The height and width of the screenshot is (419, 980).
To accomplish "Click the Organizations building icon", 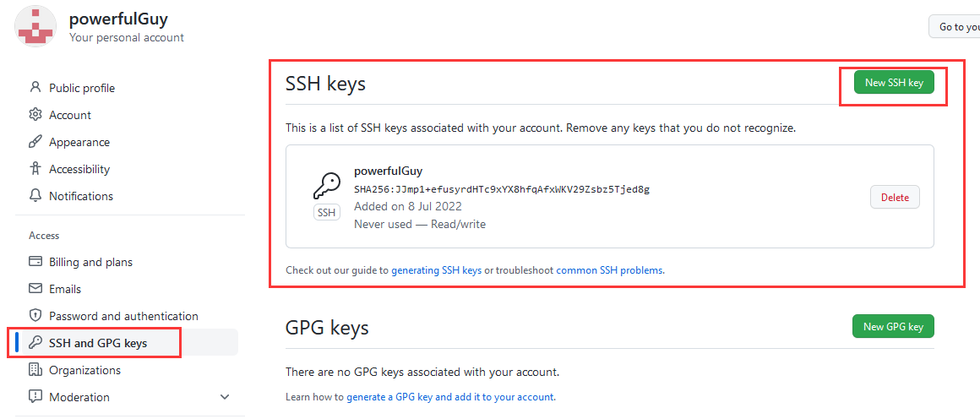I will [35, 370].
